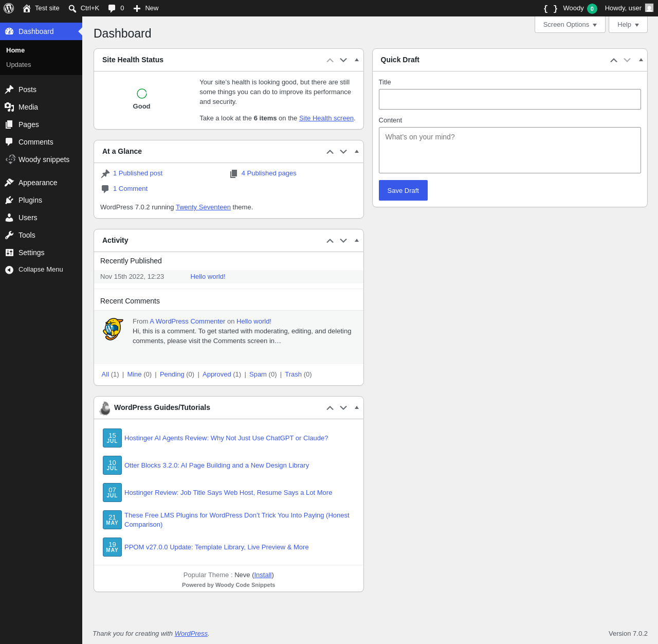Click the WordPress Guides/Tutorials widget logo icon
Screen dimensions: 658x644
[105, 408]
